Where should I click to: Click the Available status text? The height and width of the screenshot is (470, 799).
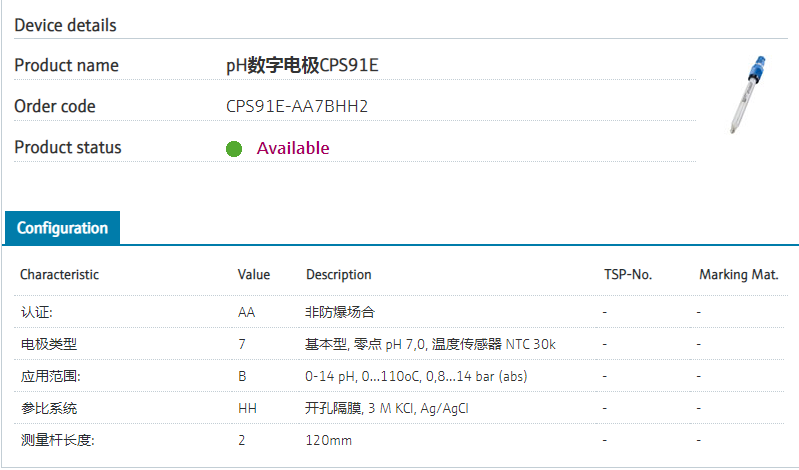click(x=293, y=148)
